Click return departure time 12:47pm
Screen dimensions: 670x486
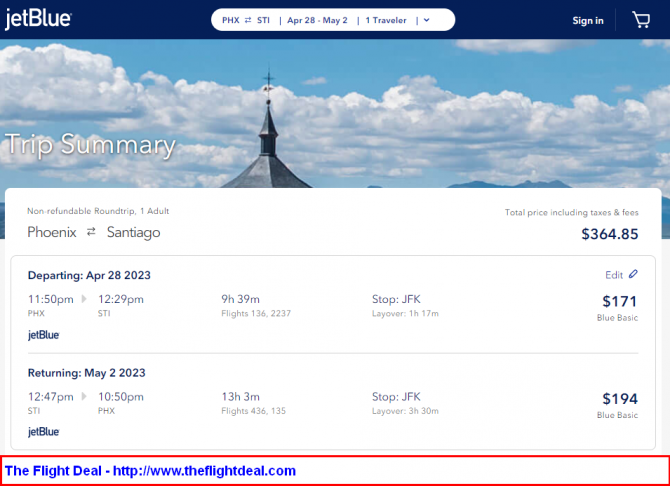click(x=51, y=397)
